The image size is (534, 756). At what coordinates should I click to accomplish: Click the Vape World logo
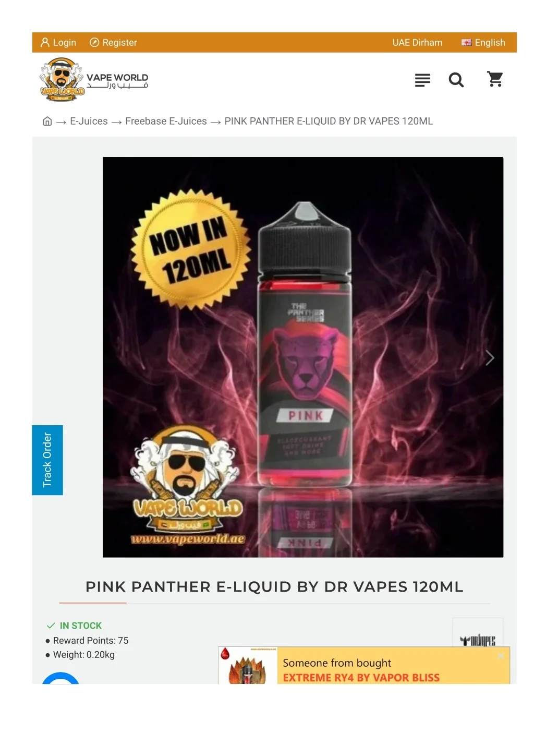click(x=94, y=79)
